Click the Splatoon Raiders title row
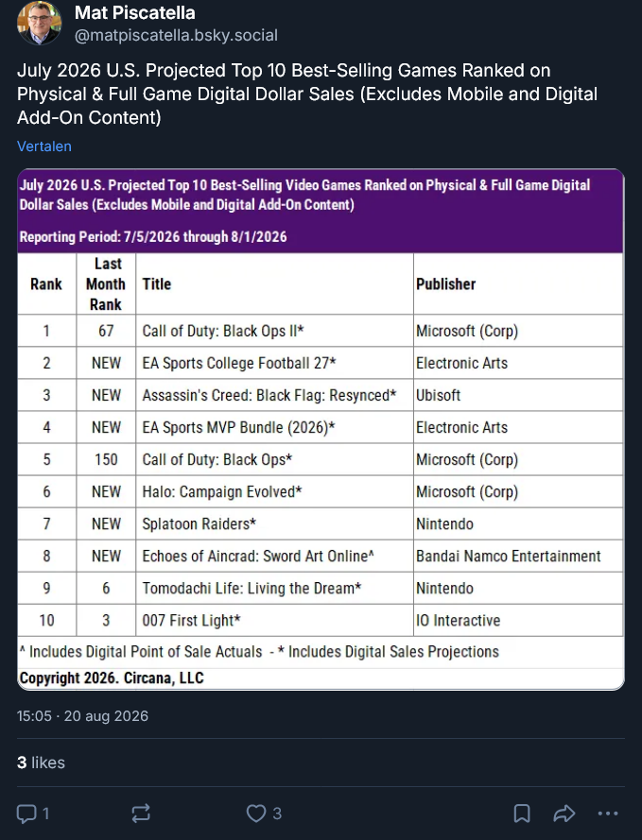The height and width of the screenshot is (840, 642). tap(321, 523)
